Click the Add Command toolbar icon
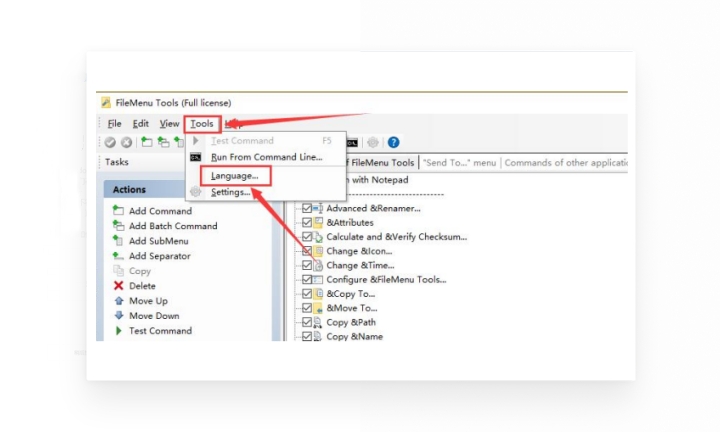 point(146,142)
